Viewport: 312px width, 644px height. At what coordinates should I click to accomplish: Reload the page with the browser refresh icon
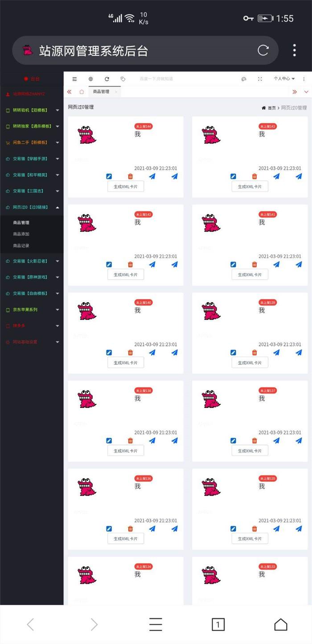pyautogui.click(x=263, y=50)
